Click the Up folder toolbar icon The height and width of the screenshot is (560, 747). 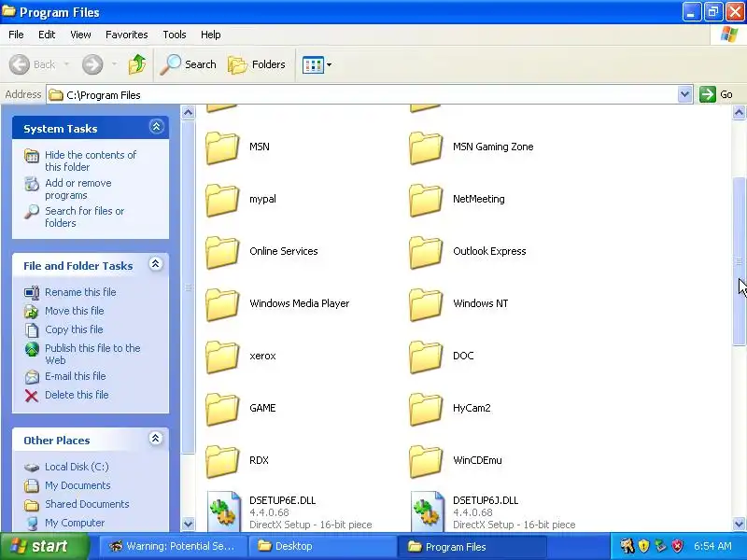[x=137, y=64]
